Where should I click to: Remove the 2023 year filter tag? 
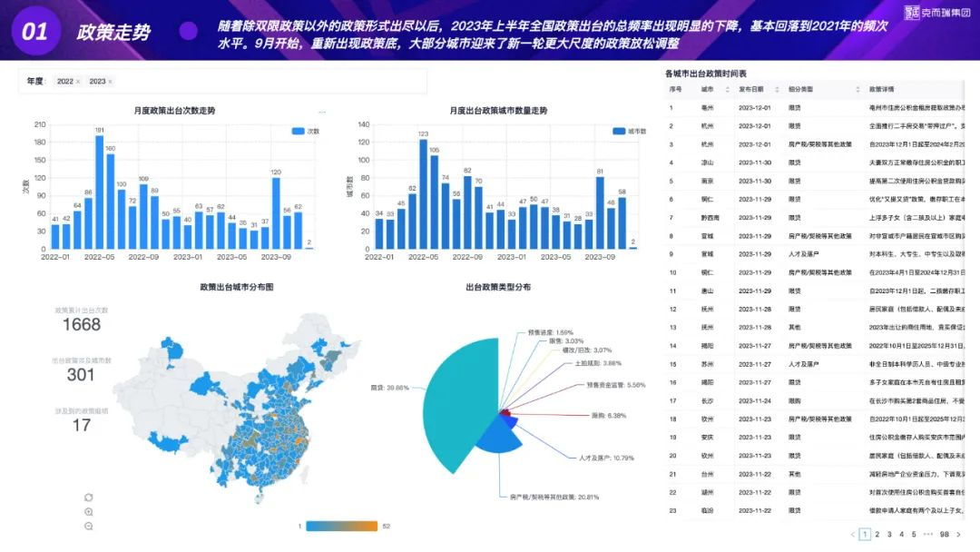click(111, 82)
